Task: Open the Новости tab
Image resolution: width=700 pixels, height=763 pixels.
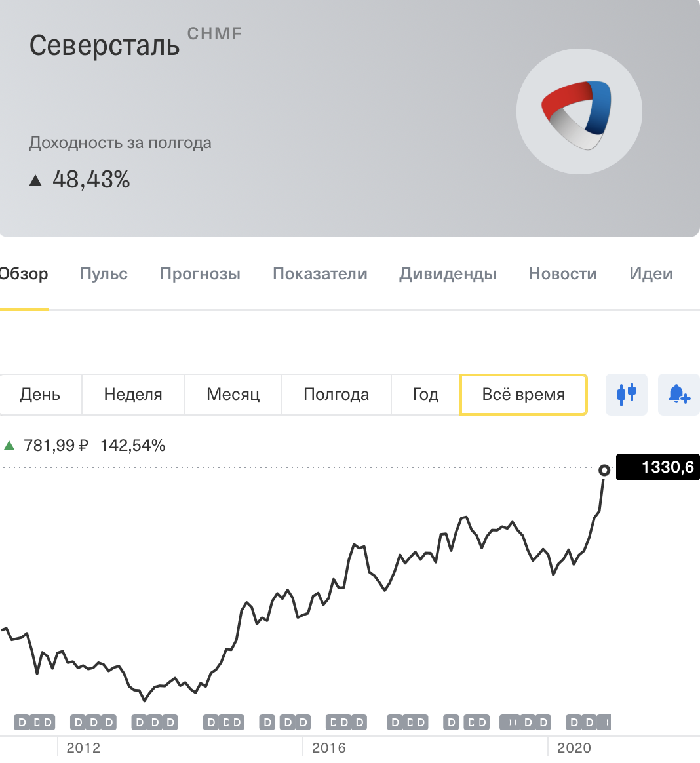Action: [563, 273]
